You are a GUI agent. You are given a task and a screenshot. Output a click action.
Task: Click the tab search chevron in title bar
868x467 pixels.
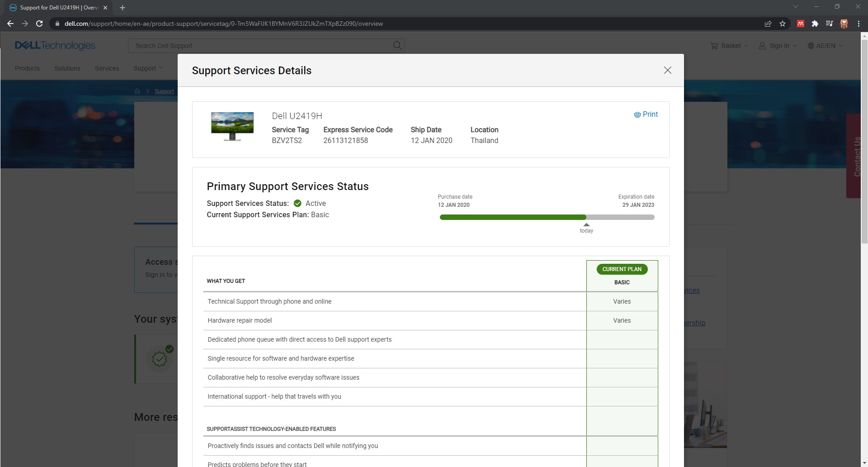[x=796, y=7]
